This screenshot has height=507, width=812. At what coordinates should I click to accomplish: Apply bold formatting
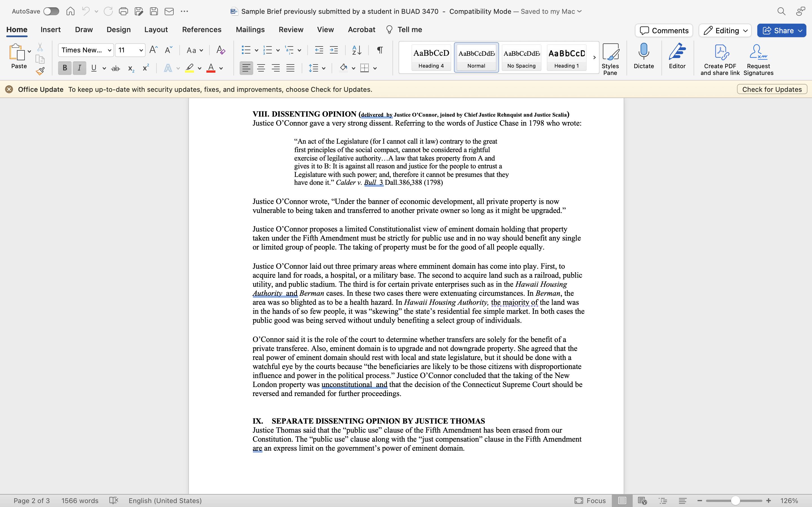(64, 68)
